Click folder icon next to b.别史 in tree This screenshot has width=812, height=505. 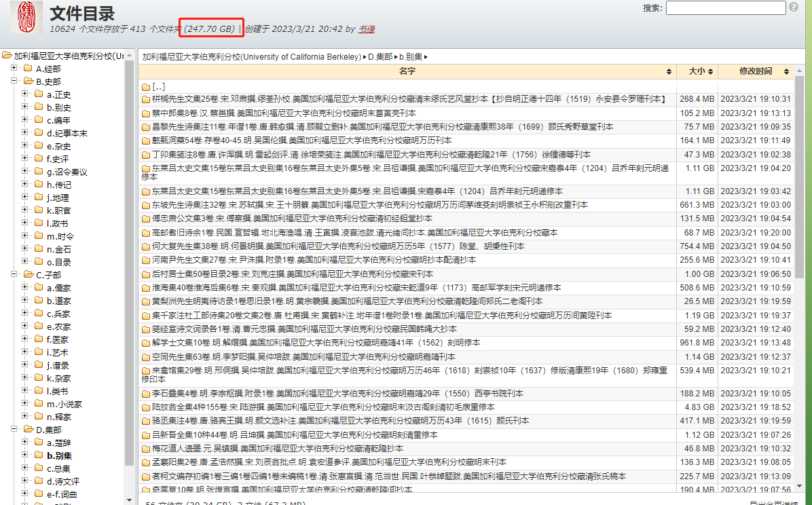point(39,107)
